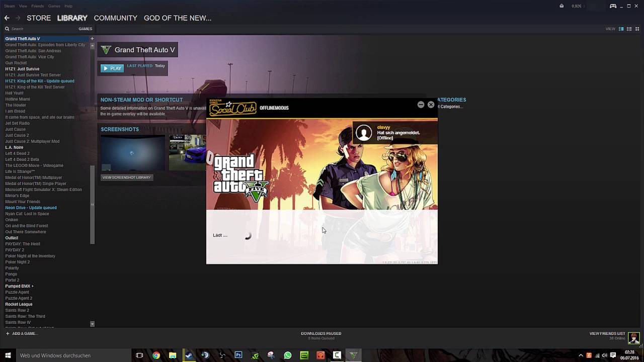Click the clavyy user avatar icon
The image size is (644, 362).
click(x=364, y=133)
